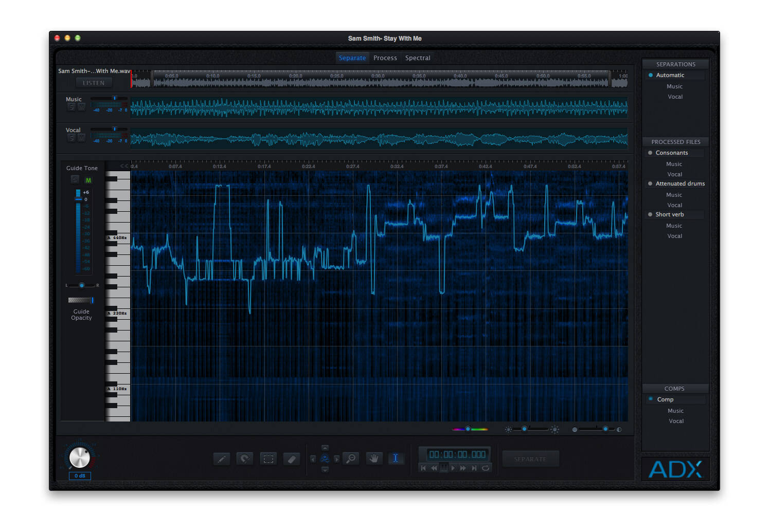Click the navigate up arrow
This screenshot has width=769, height=532.
[325, 448]
